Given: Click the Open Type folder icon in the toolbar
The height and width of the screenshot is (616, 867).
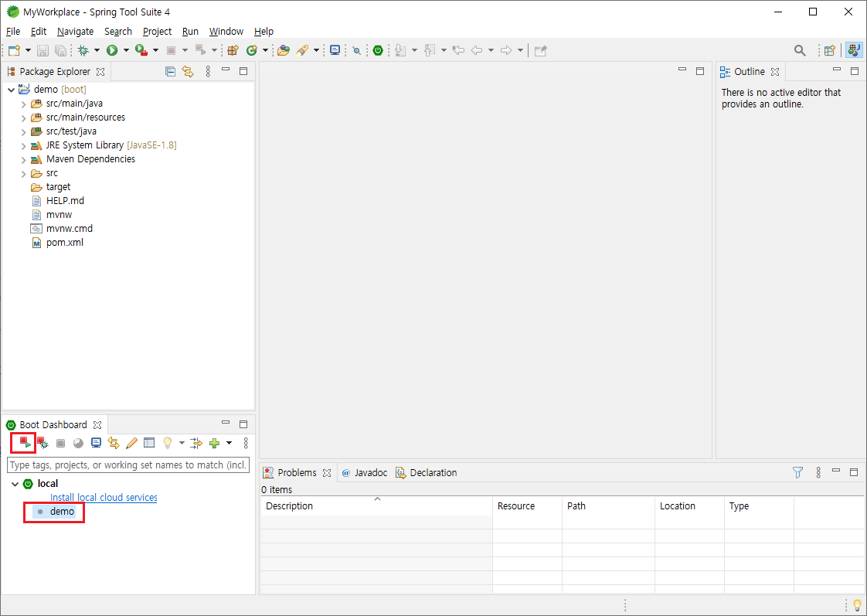Looking at the screenshot, I should click(x=284, y=50).
